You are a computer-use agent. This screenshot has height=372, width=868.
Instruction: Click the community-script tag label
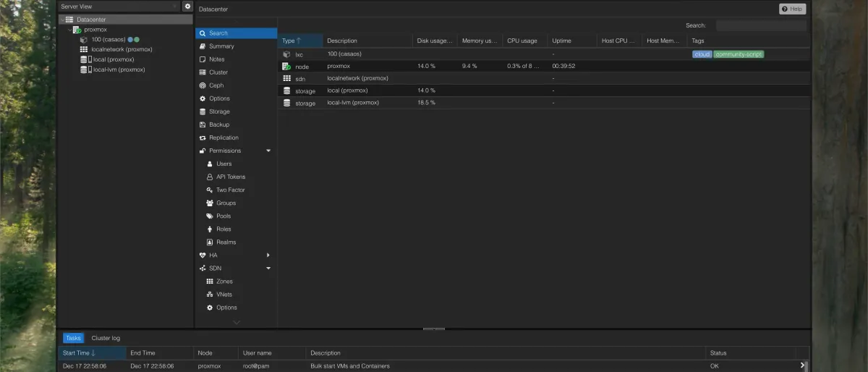(x=739, y=54)
